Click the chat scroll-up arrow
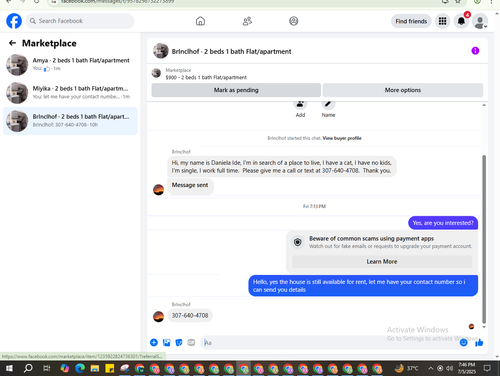The width and height of the screenshot is (500, 376). pos(484,105)
